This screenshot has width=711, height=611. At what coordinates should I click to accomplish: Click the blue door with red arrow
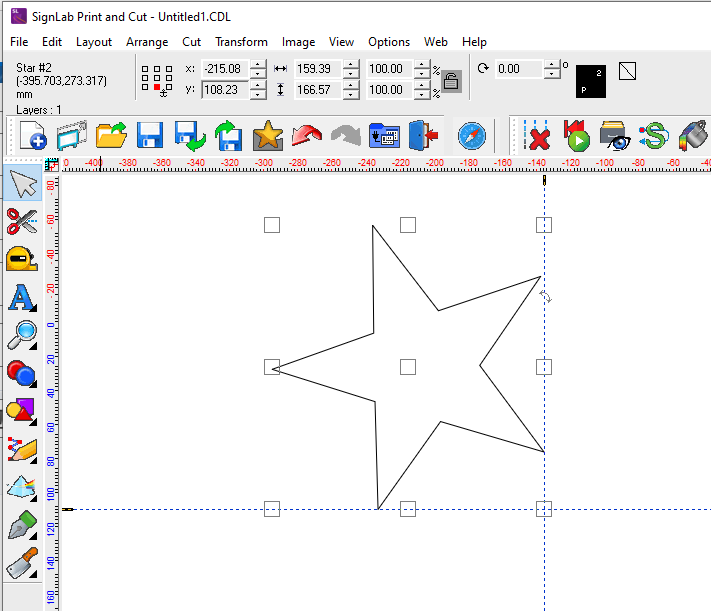(423, 136)
